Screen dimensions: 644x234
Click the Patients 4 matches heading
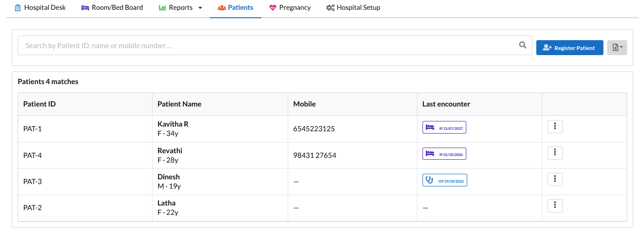click(48, 82)
